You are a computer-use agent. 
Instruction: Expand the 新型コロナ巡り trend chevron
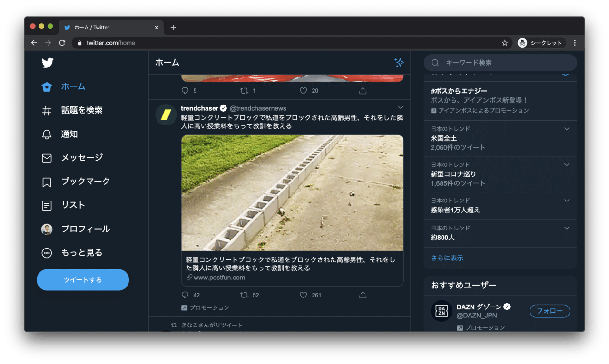[566, 164]
